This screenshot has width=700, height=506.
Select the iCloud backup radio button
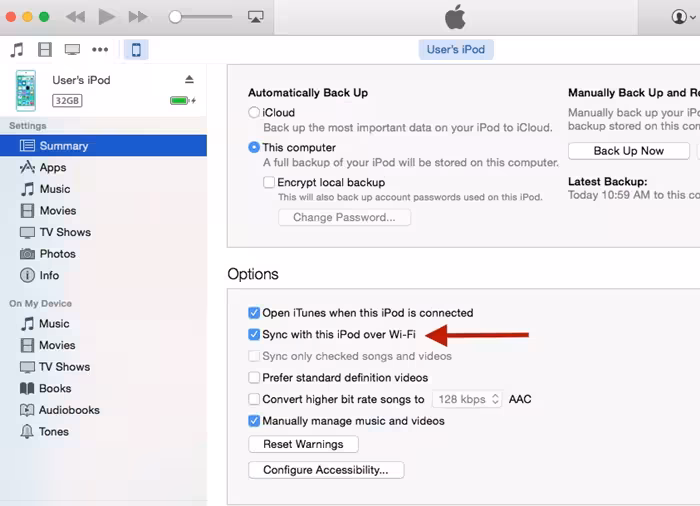254,112
